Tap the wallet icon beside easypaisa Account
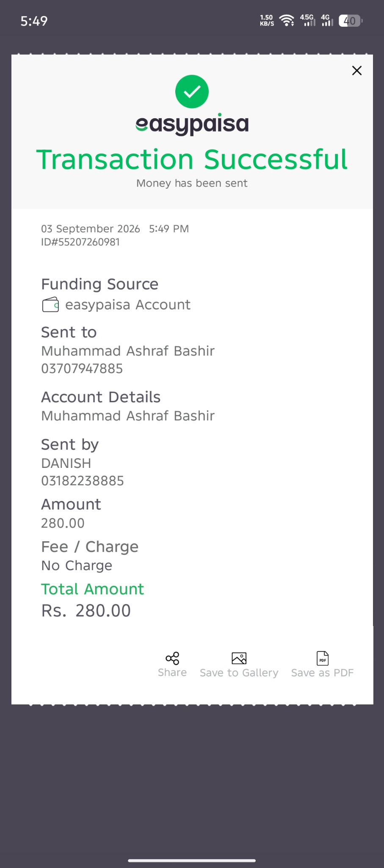This screenshot has height=868, width=384. coord(50,305)
